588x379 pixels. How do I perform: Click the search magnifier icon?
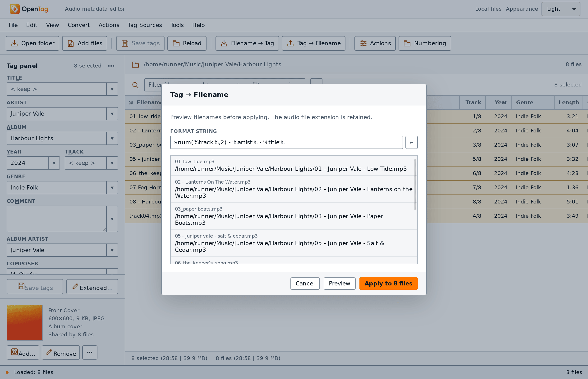pyautogui.click(x=135, y=85)
